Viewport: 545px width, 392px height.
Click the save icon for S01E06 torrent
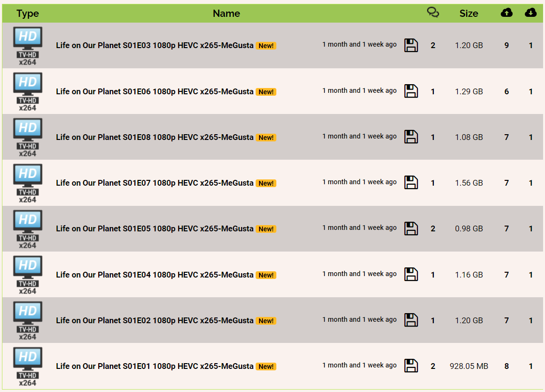[411, 91]
